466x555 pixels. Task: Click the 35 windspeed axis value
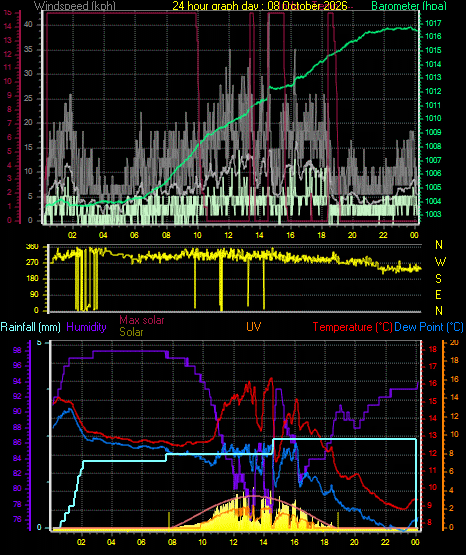click(28, 49)
